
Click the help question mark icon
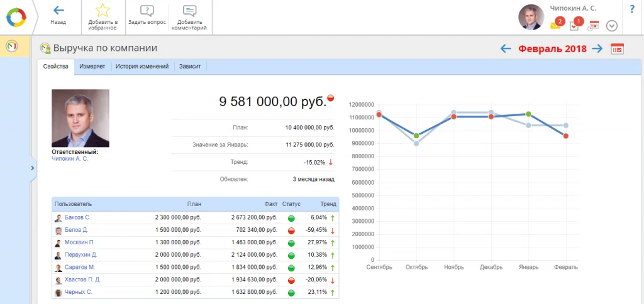[631, 9]
